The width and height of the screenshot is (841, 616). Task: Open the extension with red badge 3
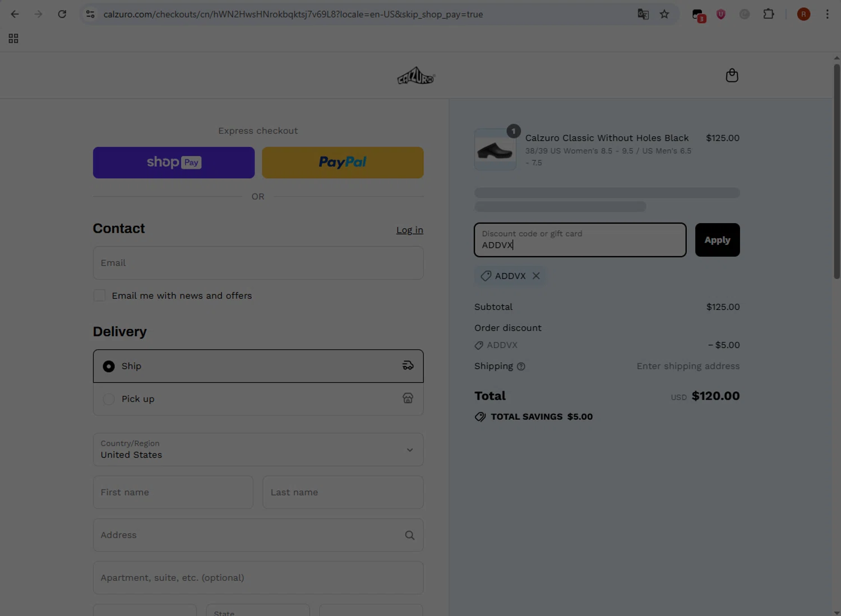[698, 15]
